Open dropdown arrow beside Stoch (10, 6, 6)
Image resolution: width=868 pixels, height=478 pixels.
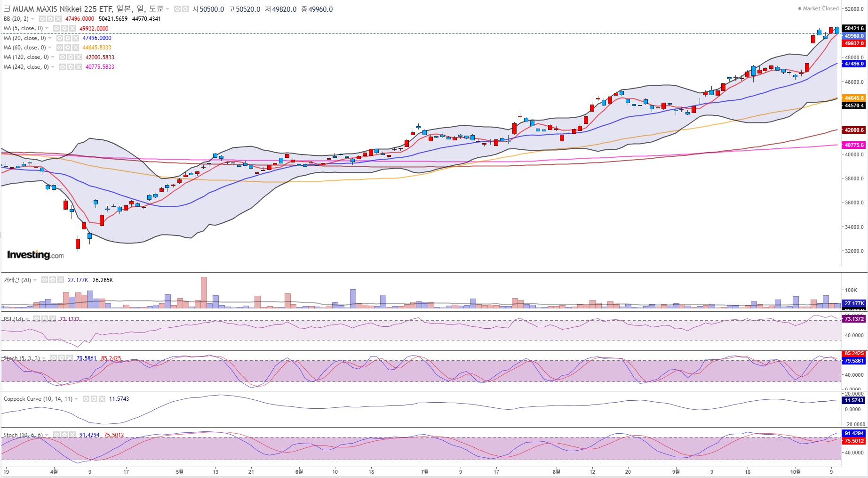47,435
